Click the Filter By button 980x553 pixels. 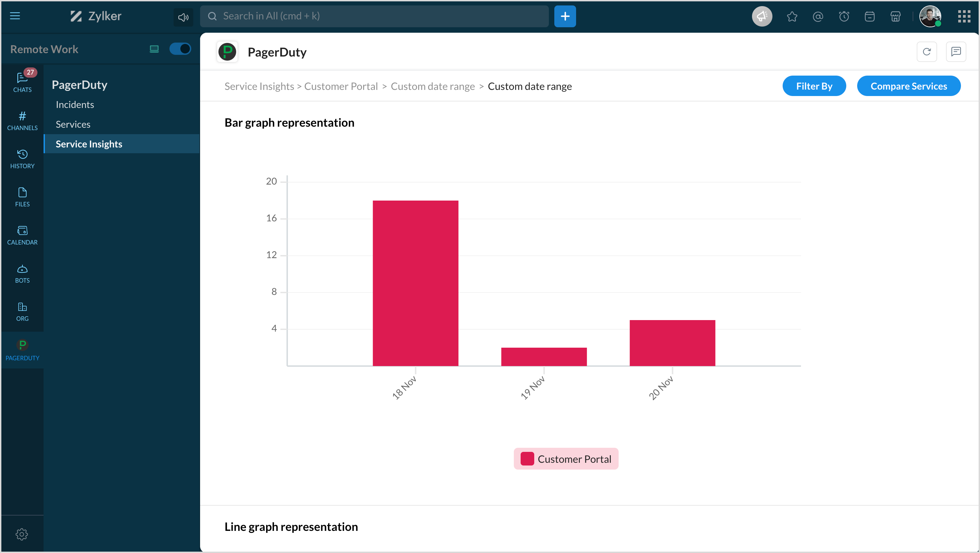(x=814, y=86)
